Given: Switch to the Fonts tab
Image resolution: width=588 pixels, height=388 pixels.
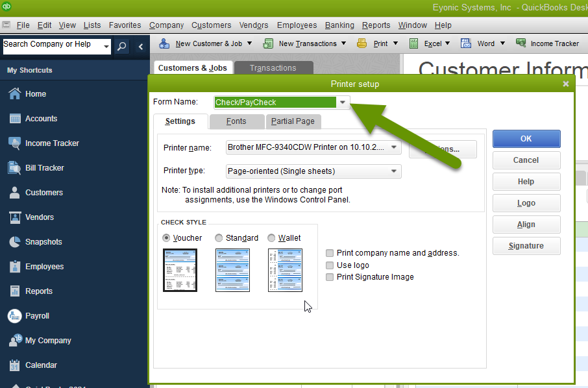Looking at the screenshot, I should pyautogui.click(x=236, y=121).
